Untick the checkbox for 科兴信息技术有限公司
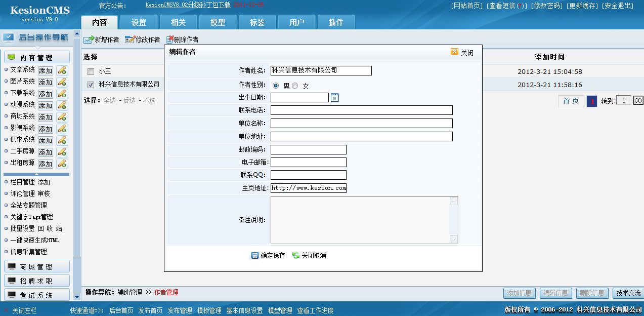The width and height of the screenshot is (644, 316). 91,85
